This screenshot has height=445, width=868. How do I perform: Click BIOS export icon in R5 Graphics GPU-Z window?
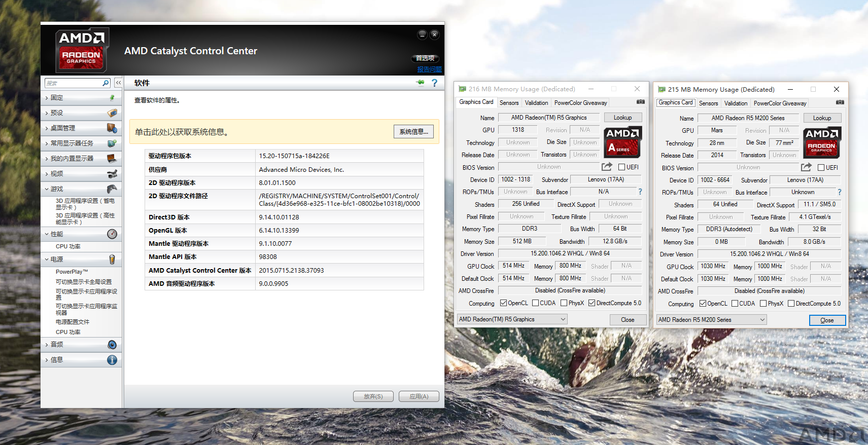(607, 167)
